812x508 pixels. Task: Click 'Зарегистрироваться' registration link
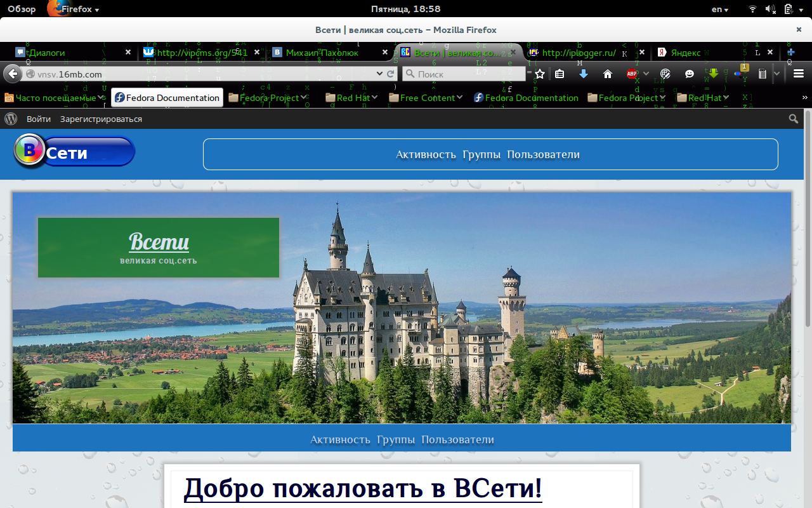[x=101, y=119]
